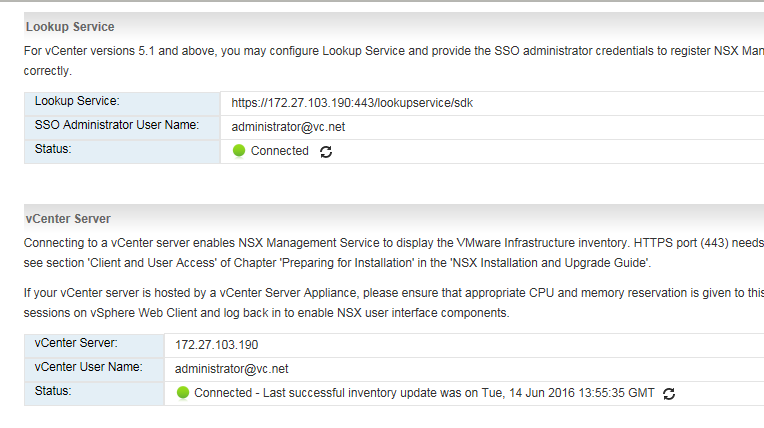Click the Status label under vCenter Server
The height and width of the screenshot is (428, 764).
53,391
